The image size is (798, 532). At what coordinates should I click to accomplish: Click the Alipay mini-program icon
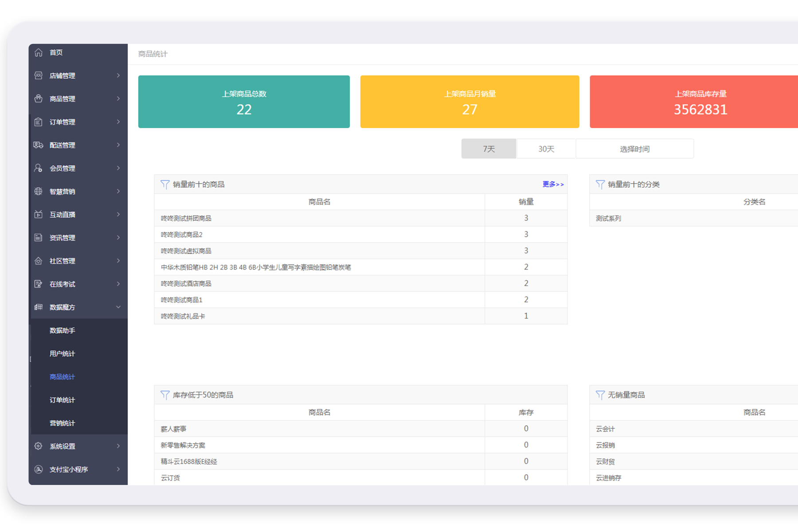(x=39, y=469)
